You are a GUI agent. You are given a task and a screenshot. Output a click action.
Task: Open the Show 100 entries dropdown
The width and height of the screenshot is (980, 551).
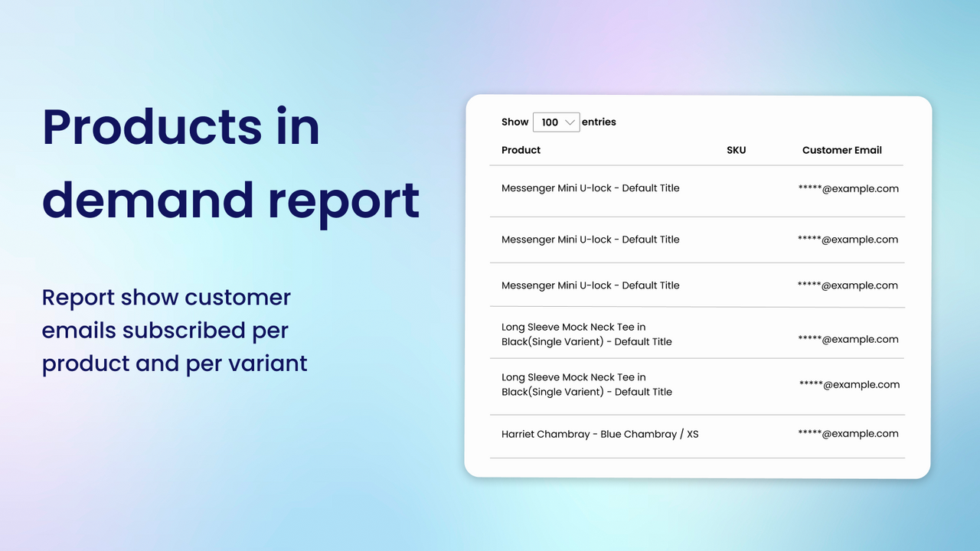556,122
